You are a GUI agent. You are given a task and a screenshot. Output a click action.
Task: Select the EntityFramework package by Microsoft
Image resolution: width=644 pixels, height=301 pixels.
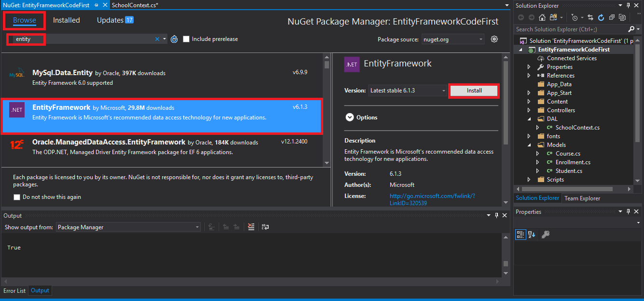point(161,116)
